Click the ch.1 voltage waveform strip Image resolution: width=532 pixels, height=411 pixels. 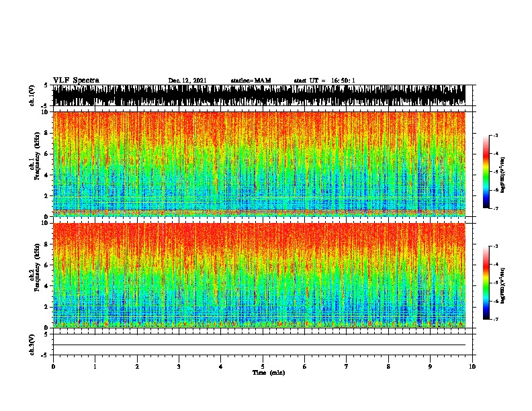tap(259, 95)
